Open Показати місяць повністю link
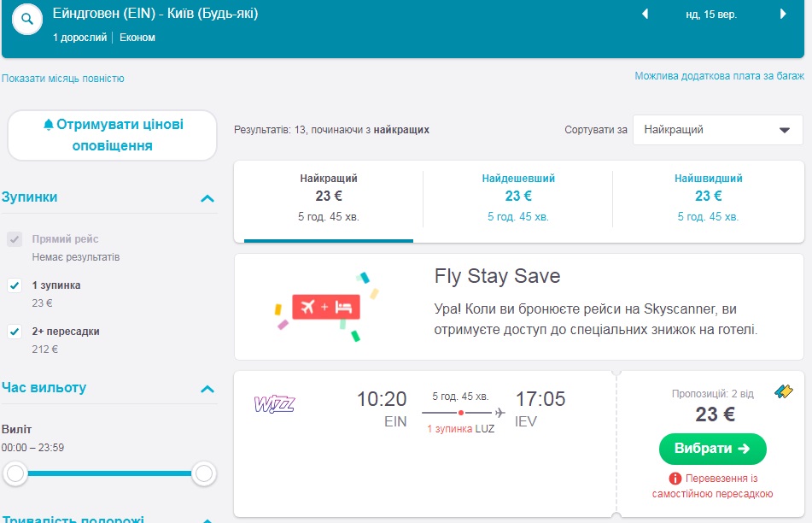Image resolution: width=812 pixels, height=523 pixels. tap(63, 79)
